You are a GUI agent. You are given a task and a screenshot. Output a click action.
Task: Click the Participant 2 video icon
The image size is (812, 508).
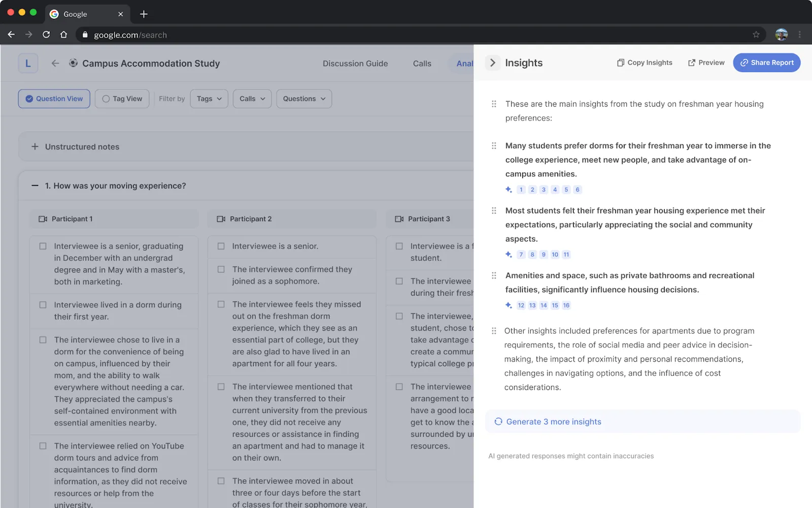[x=221, y=219]
